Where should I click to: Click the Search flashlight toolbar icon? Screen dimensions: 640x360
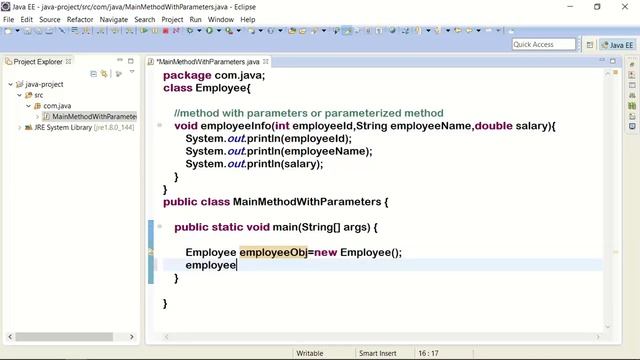pos(314,31)
